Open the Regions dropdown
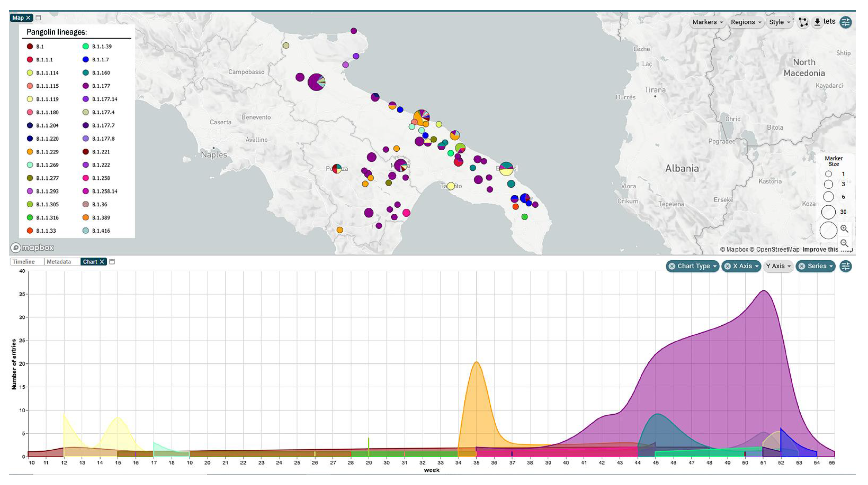 (746, 22)
